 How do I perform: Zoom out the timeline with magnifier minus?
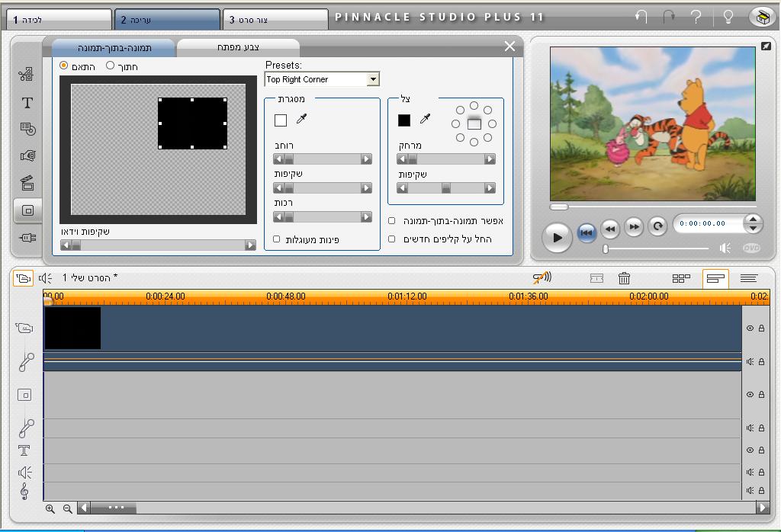pyautogui.click(x=68, y=508)
